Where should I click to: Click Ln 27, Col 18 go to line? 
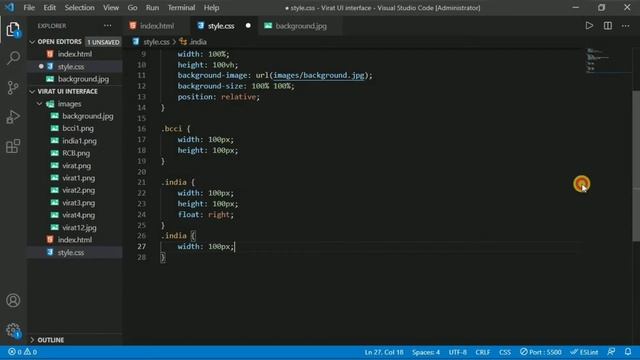pyautogui.click(x=384, y=352)
